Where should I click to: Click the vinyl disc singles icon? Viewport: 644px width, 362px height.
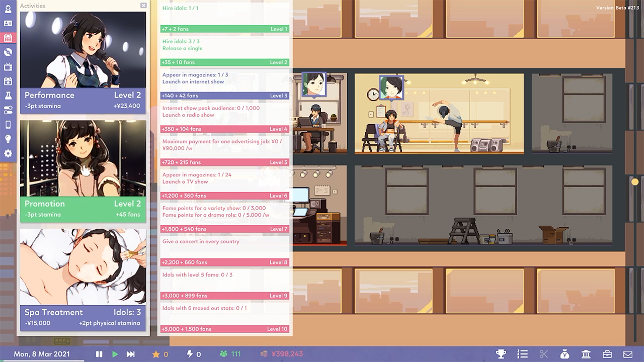click(x=8, y=52)
